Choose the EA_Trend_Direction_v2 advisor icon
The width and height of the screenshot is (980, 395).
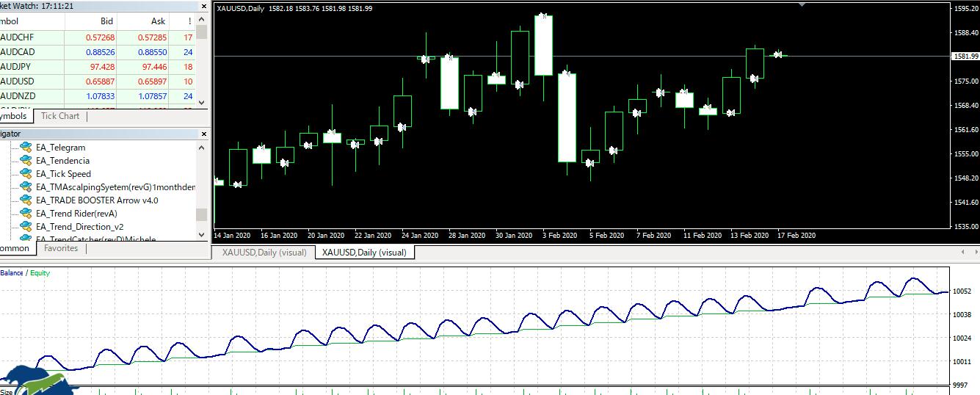tap(26, 227)
